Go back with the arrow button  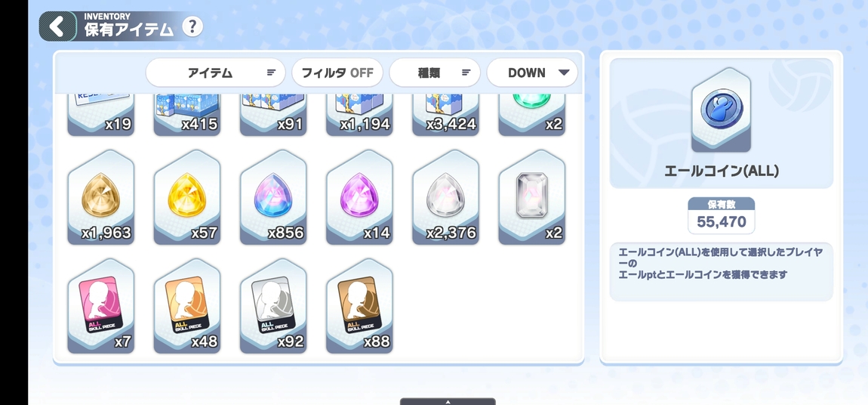(57, 26)
